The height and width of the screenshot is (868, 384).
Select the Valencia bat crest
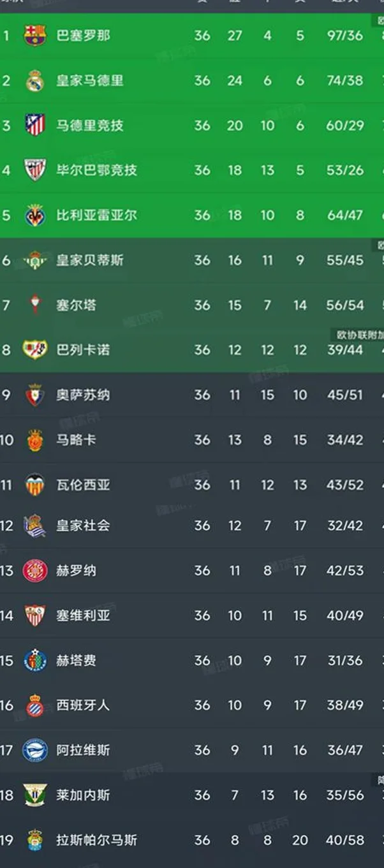pyautogui.click(x=35, y=485)
